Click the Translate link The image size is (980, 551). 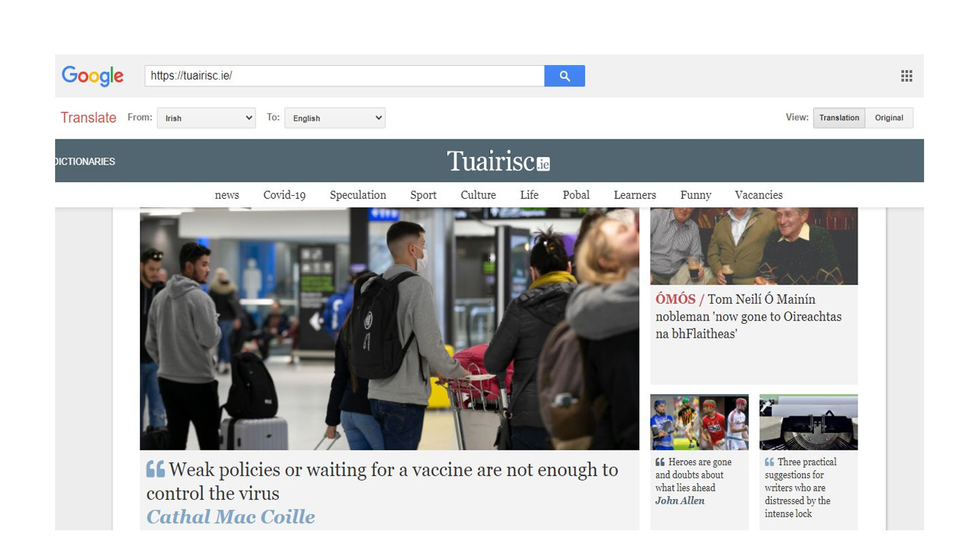coord(88,117)
